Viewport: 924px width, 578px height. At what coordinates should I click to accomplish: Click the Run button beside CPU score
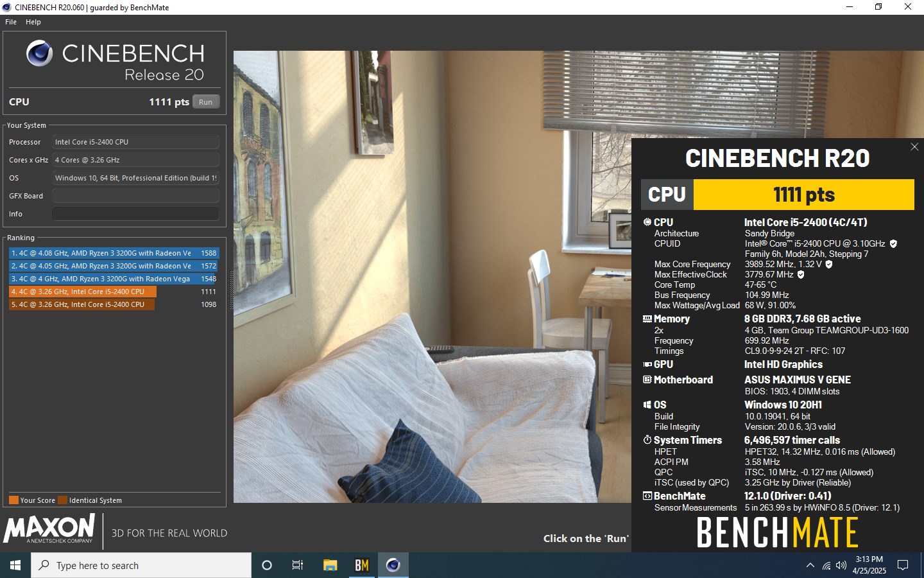click(205, 102)
